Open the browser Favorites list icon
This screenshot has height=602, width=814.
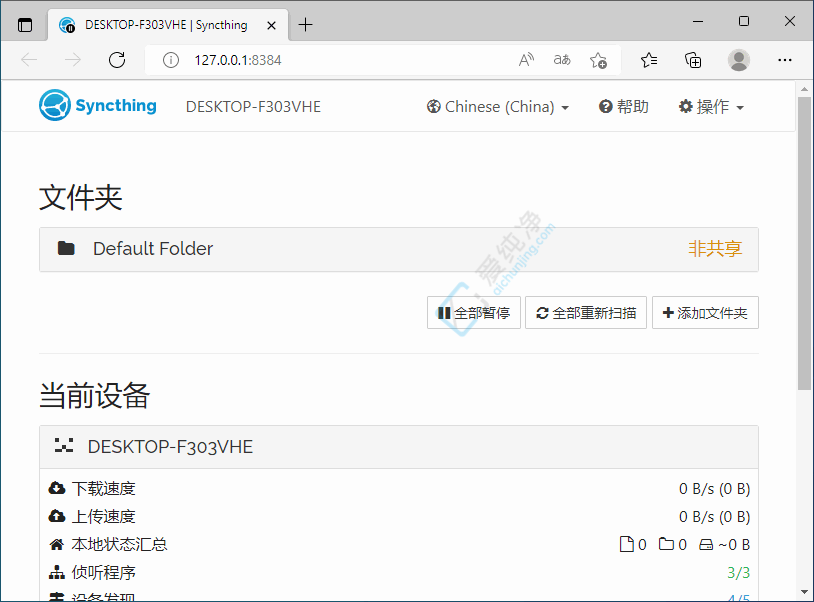tap(649, 60)
